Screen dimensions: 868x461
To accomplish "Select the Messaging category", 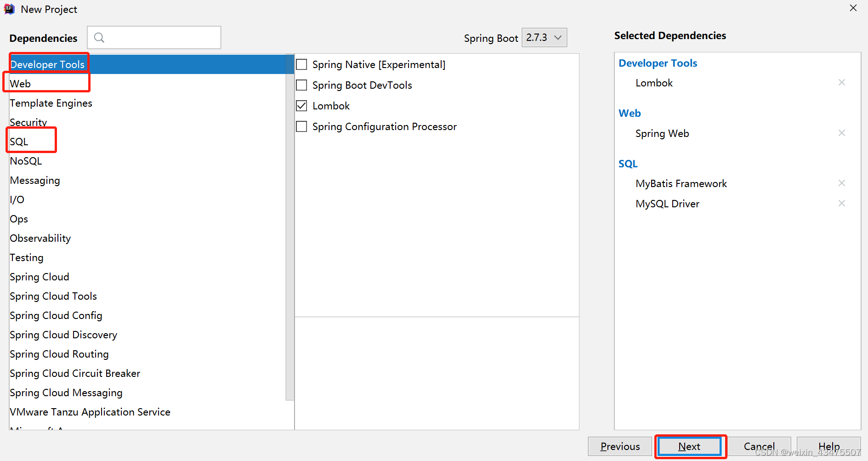I will 147,180.
